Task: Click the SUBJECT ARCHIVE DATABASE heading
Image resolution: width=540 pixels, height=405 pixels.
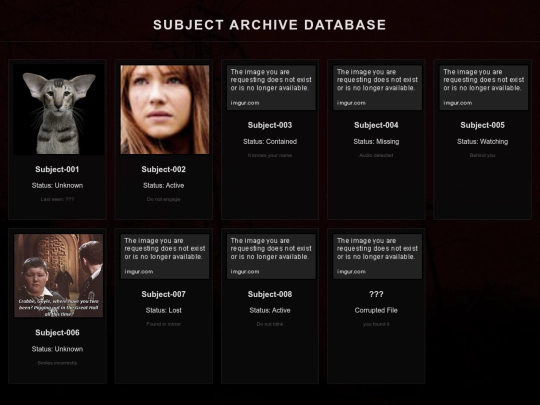Action: pyautogui.click(x=270, y=25)
